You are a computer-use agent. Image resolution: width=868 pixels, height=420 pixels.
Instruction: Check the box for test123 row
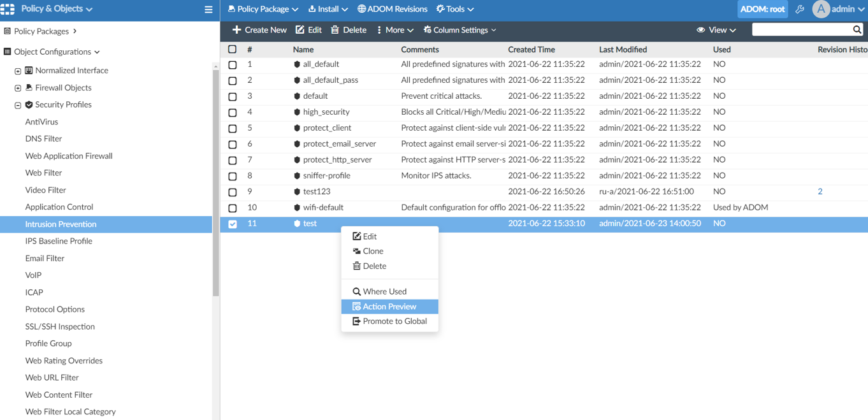[233, 192]
